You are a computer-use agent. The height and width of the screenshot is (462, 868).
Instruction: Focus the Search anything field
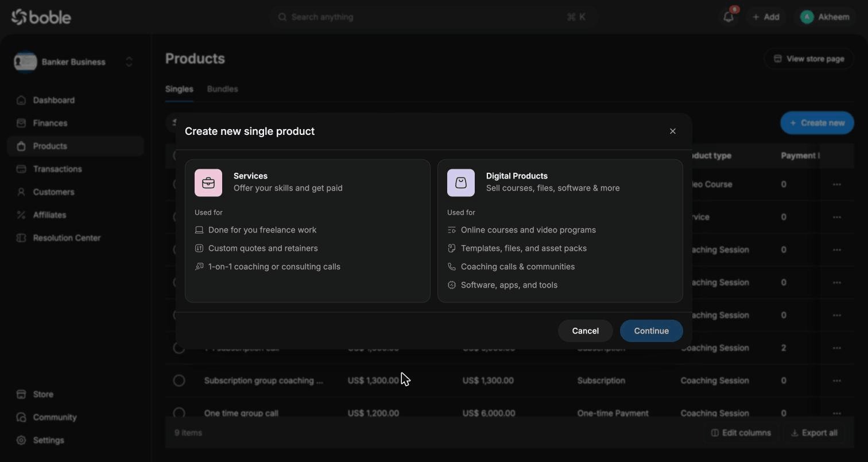click(433, 17)
